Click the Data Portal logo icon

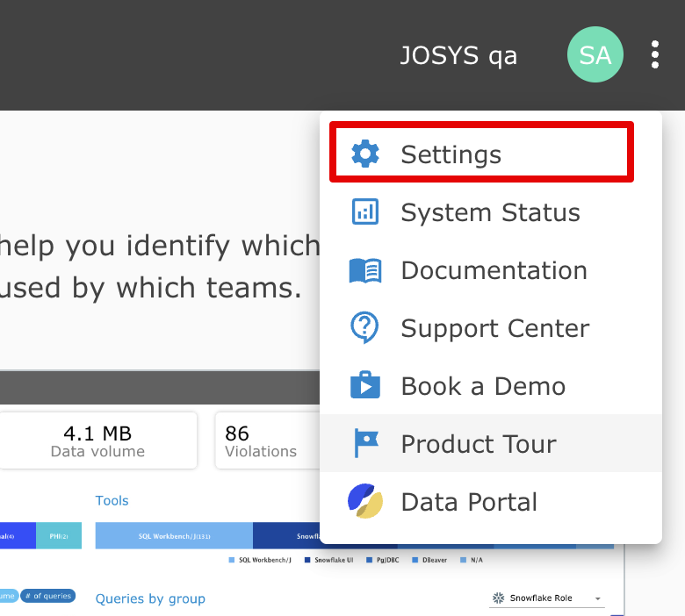pos(365,502)
